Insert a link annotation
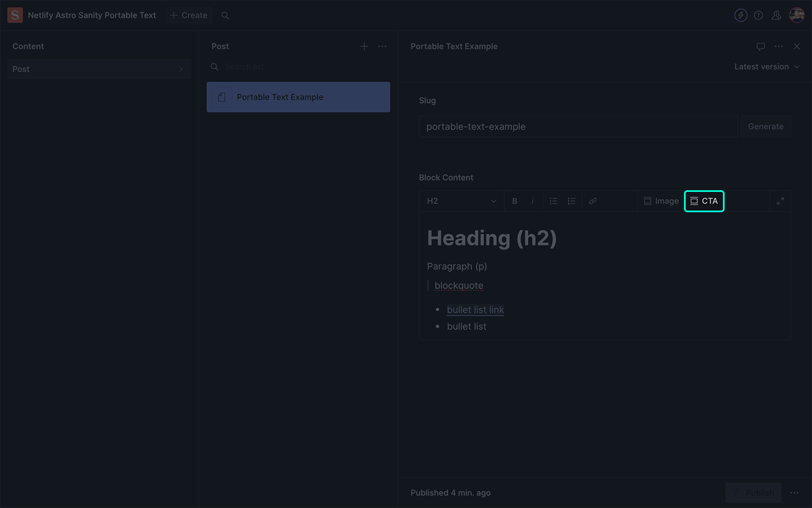 593,201
